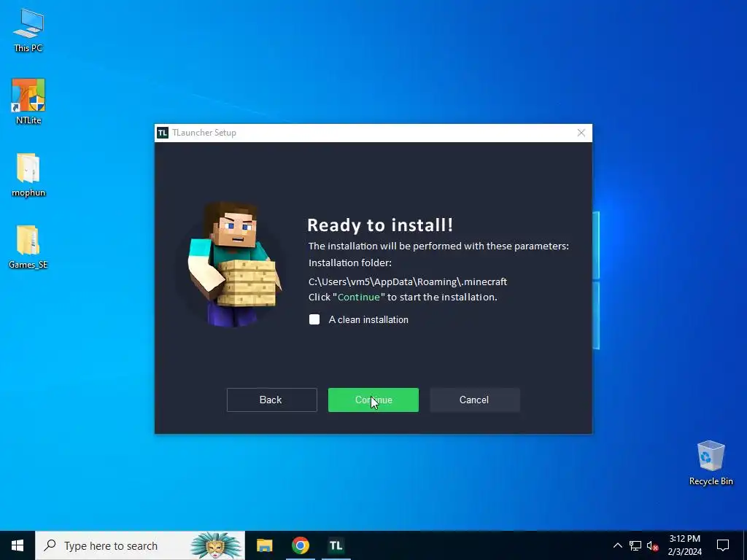Screen dimensions: 747x560
Task: Open the notification center
Action: click(723, 545)
